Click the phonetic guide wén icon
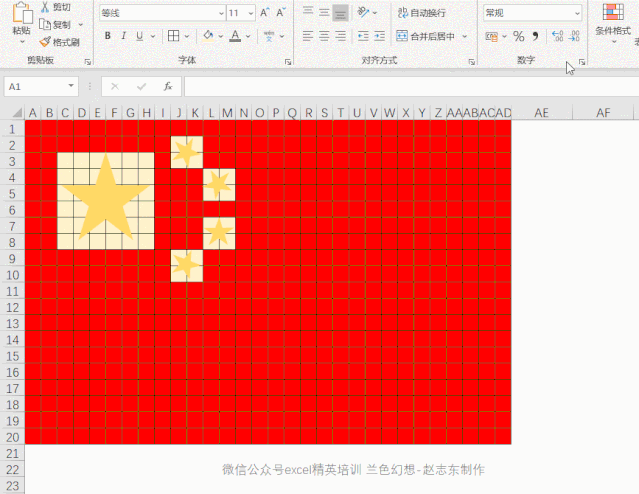The width and height of the screenshot is (639, 494). [x=269, y=36]
